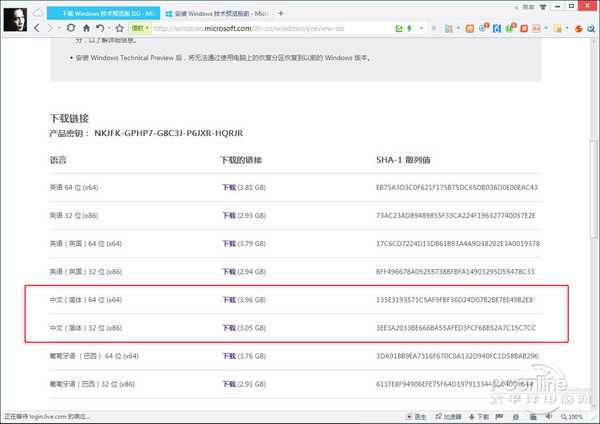Click SHA-1 hash starting with 17C6CD72
Image resolution: width=600 pixels, height=424 pixels.
(458, 243)
